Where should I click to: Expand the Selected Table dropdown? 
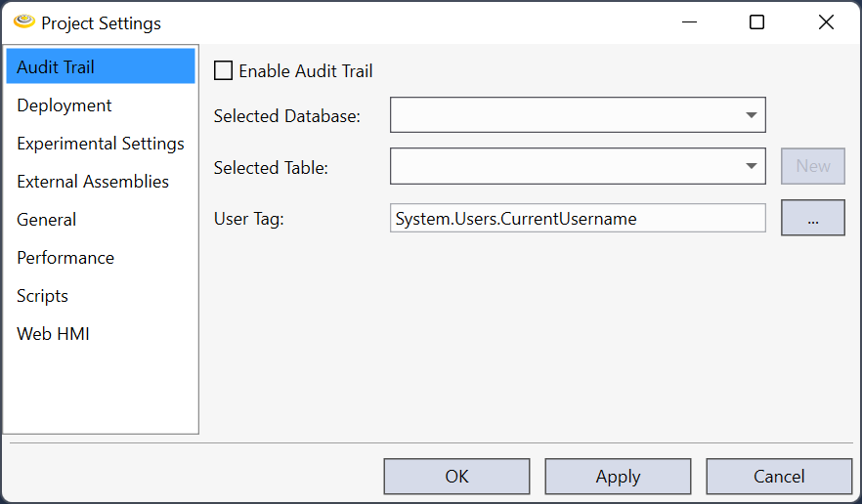577,167
